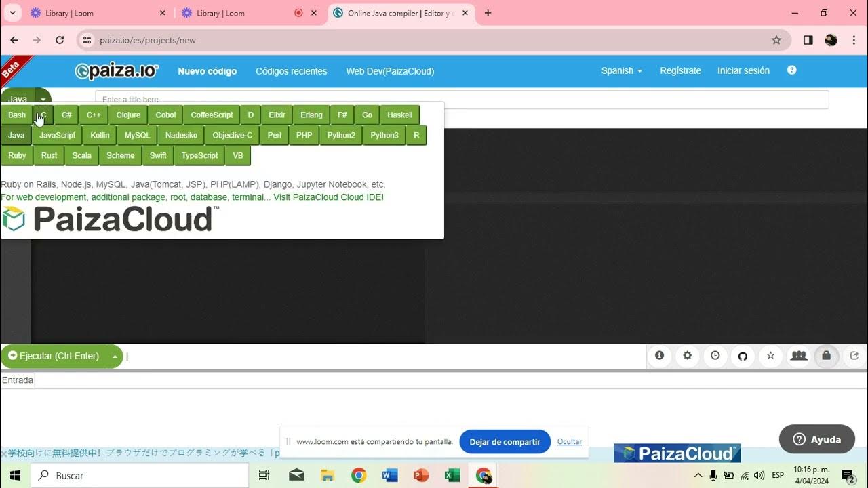Click the large PaizaCloud logo image
The width and height of the screenshot is (868, 488).
[110, 219]
